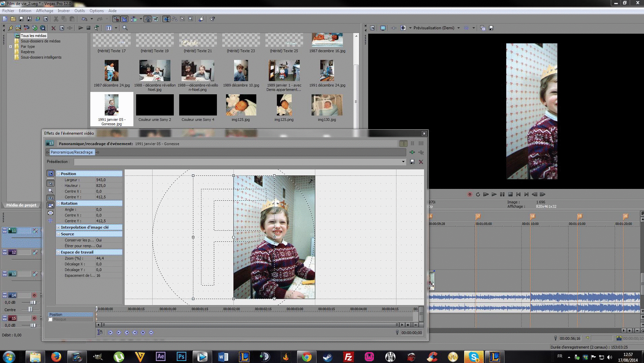Switch to the Média de projet tab

coord(21,205)
